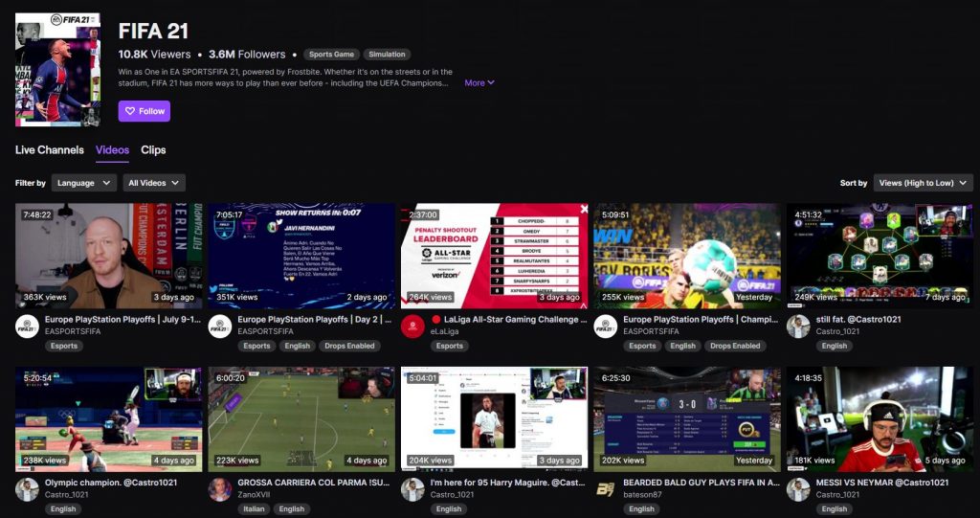The image size is (980, 518).
Task: Select Italian tag under ZanoXVII video
Action: click(x=254, y=509)
